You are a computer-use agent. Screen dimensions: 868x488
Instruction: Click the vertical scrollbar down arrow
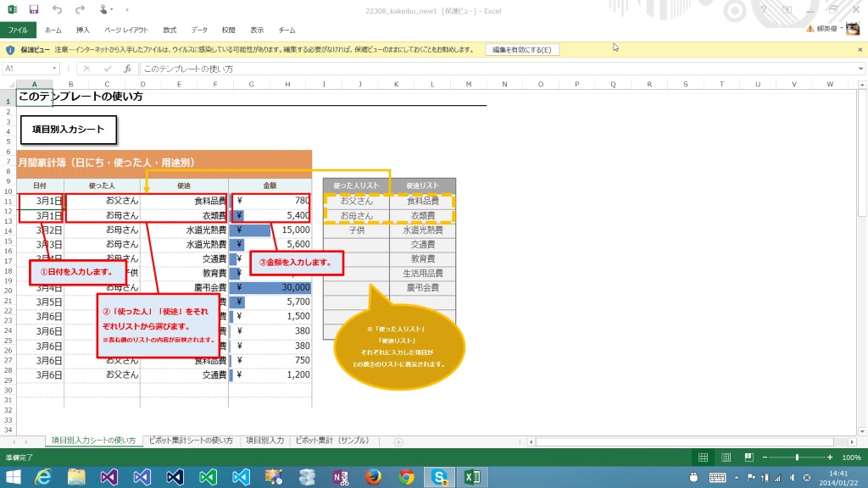tap(862, 431)
